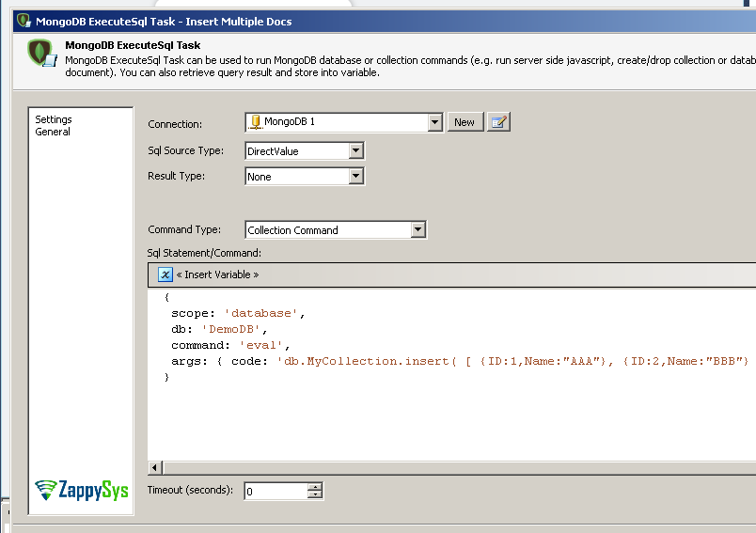756x533 pixels.
Task: Decrease timeout with the down spinner arrow
Action: 315,495
